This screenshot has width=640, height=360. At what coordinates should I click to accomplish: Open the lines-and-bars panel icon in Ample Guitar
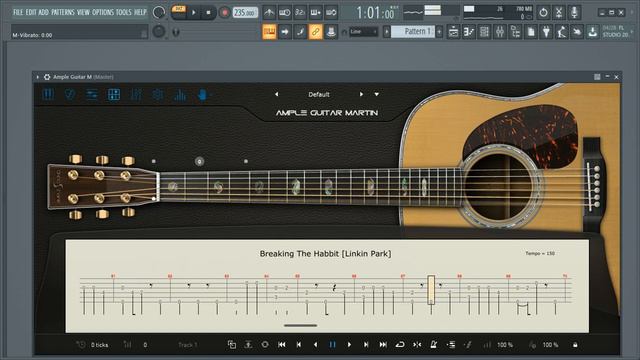point(92,95)
